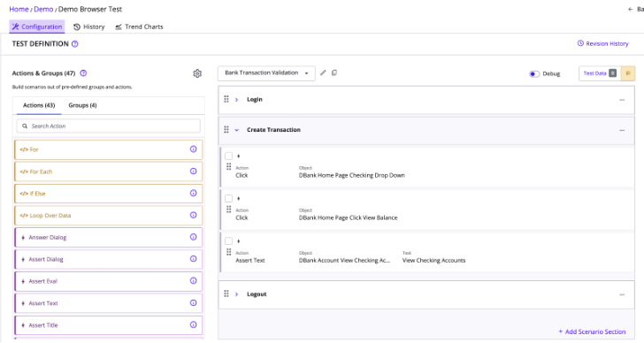Open the Bank Transaction Validation dropdown
Screen dimensions: 644x343
[266, 73]
